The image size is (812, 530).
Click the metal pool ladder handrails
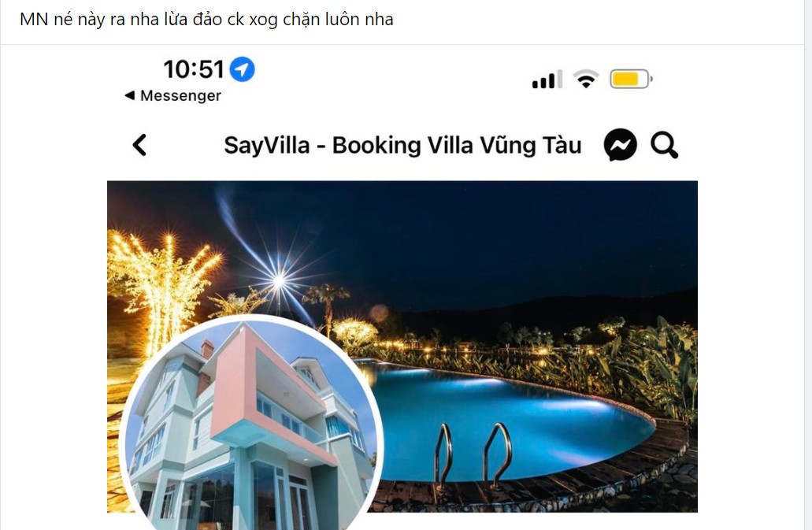pos(473,455)
